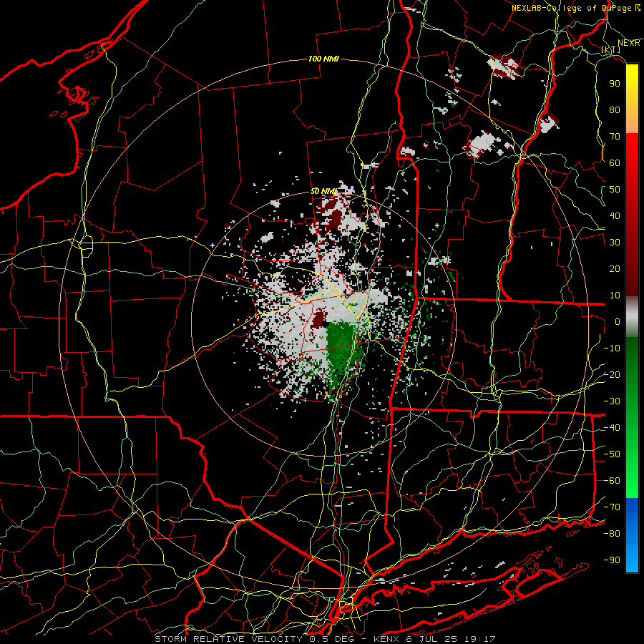Click the gray zero-velocity segment of color bar

(632, 316)
